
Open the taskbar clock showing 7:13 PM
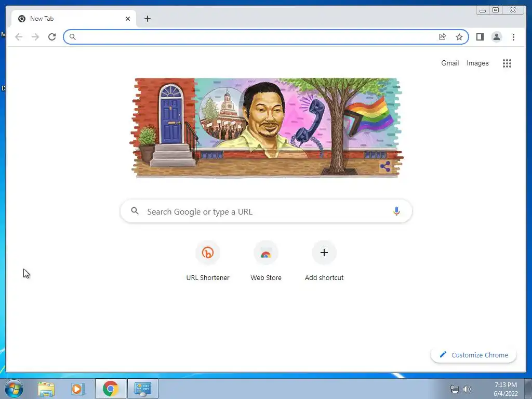pos(506,389)
